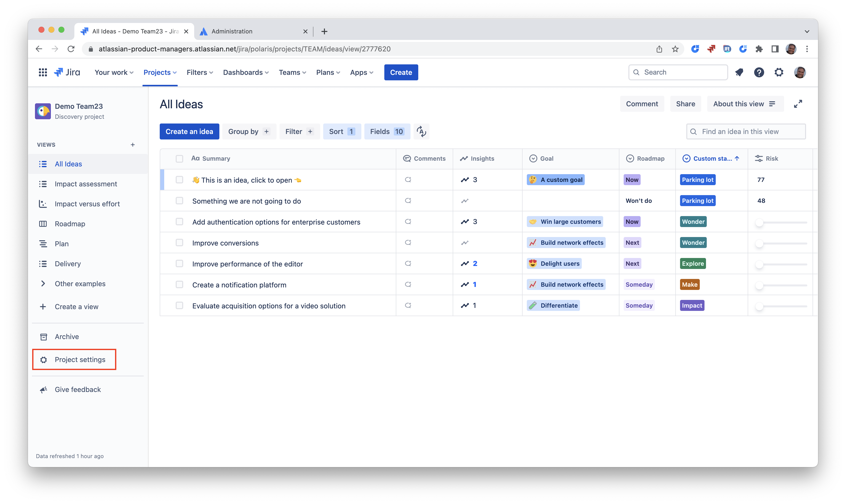This screenshot has height=504, width=846.
Task: Click the alphabetical sort icon beside Fields
Action: coord(421,131)
